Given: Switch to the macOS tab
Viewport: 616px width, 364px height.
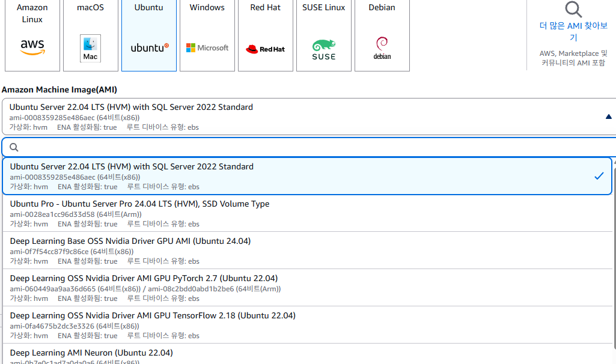Looking at the screenshot, I should [x=90, y=35].
